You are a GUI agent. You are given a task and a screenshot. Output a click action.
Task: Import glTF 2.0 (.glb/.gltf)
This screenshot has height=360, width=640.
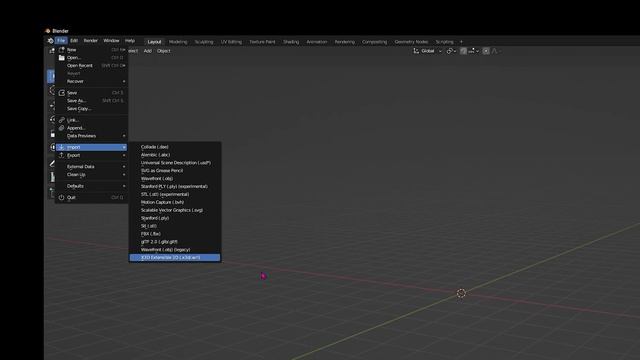point(175,242)
